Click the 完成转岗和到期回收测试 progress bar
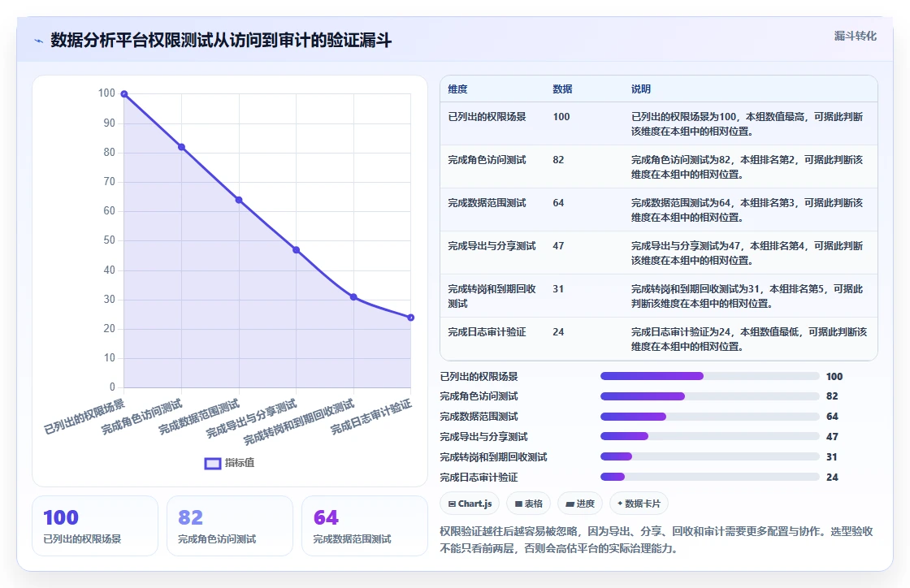910x588 pixels. click(x=710, y=457)
